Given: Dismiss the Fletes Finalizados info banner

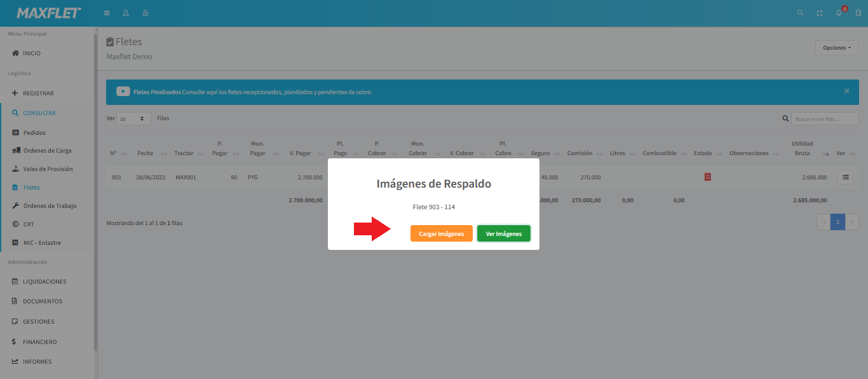Looking at the screenshot, I should coord(846,92).
